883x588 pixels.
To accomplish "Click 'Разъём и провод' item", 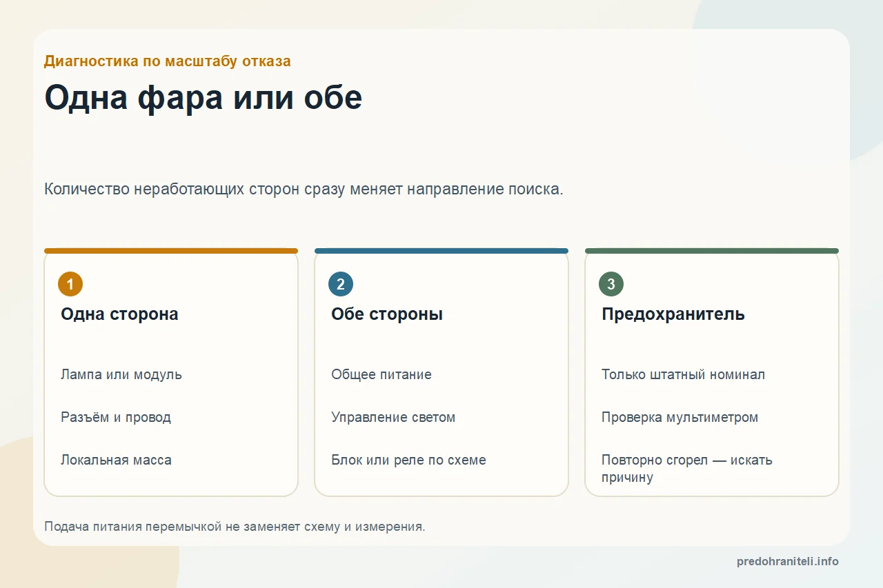I will coord(116,418).
